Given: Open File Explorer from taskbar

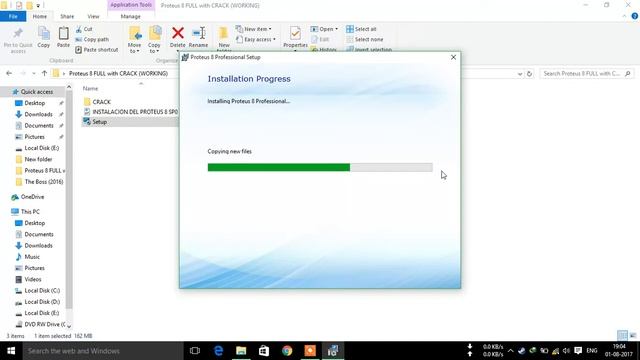Looking at the screenshot, I should click(x=241, y=351).
